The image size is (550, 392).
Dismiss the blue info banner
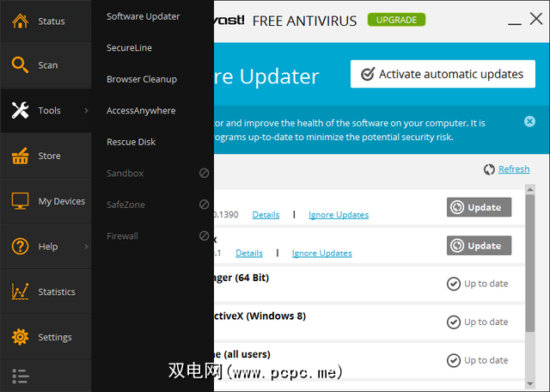click(x=529, y=121)
